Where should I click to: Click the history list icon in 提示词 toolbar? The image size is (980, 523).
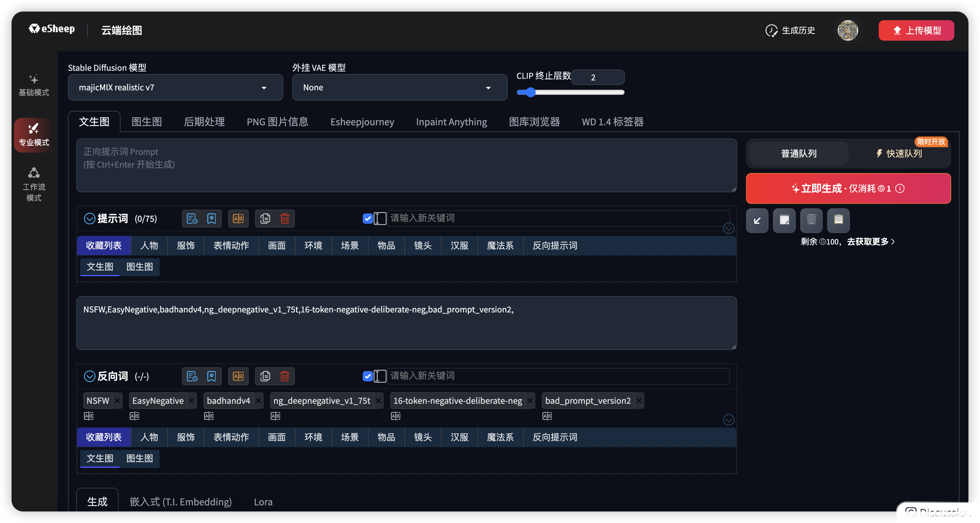(x=192, y=219)
